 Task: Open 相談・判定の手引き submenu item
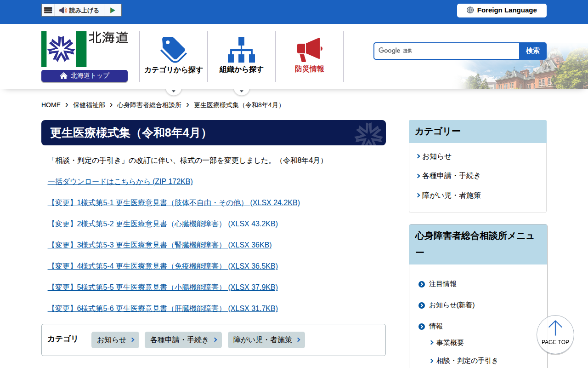pos(467,361)
